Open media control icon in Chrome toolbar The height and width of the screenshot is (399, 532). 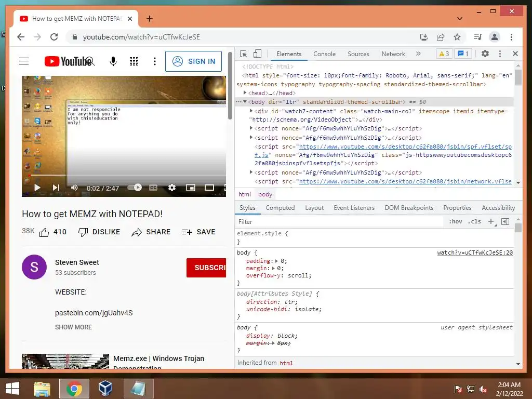(478, 37)
